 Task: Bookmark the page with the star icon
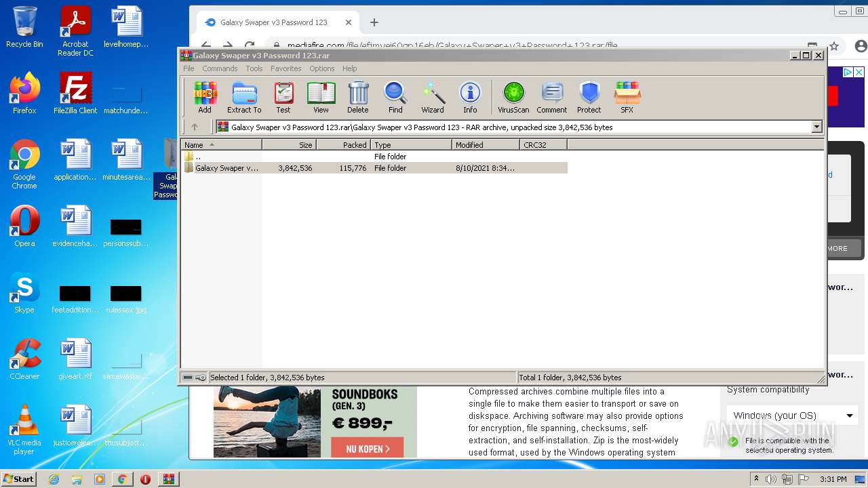coord(834,46)
